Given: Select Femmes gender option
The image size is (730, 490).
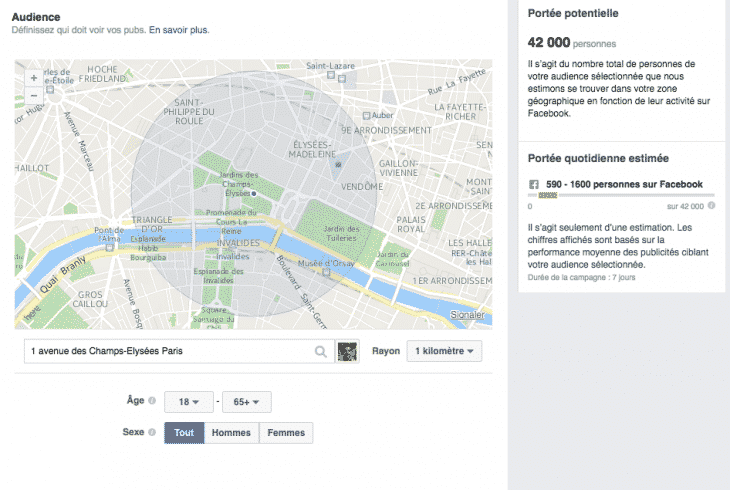Looking at the screenshot, I should pos(286,433).
